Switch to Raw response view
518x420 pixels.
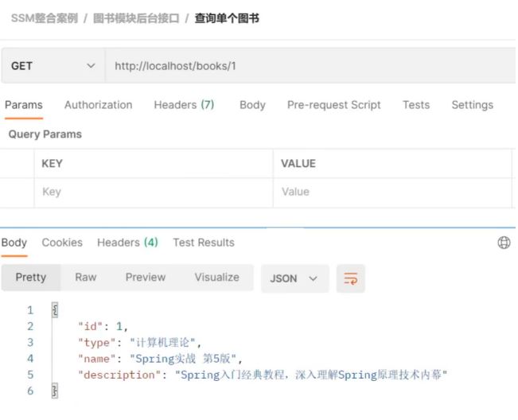click(86, 278)
